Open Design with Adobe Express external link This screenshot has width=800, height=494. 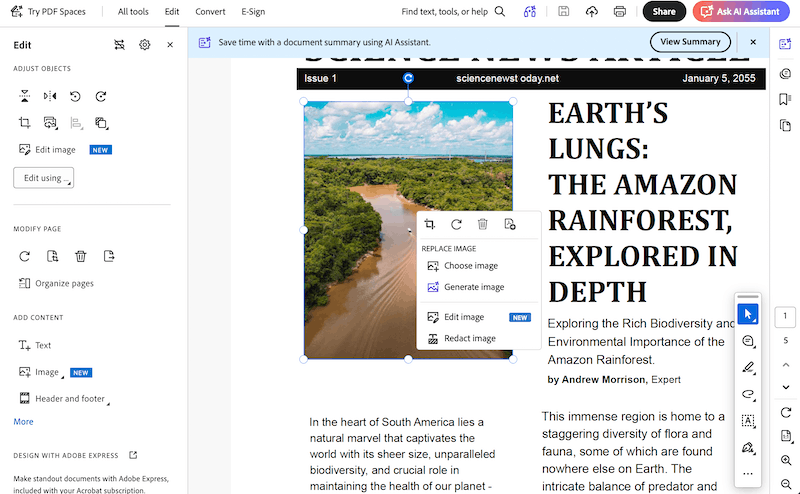click(133, 455)
